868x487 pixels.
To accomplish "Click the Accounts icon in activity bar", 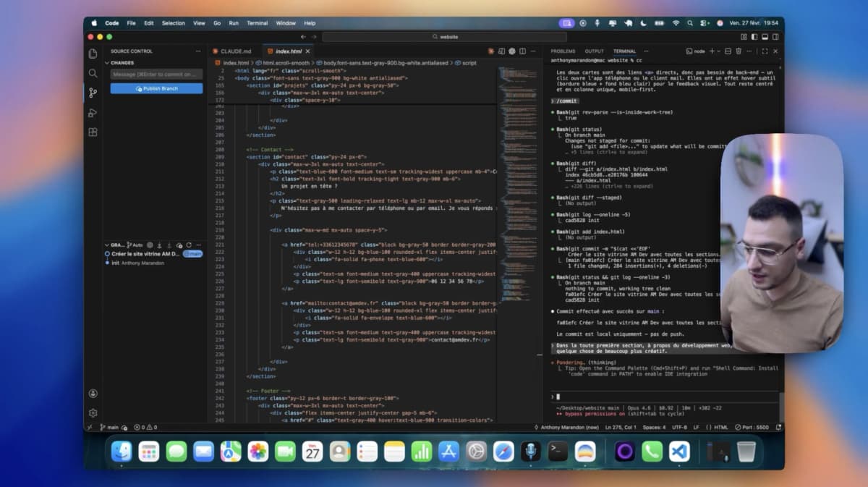I will [93, 394].
